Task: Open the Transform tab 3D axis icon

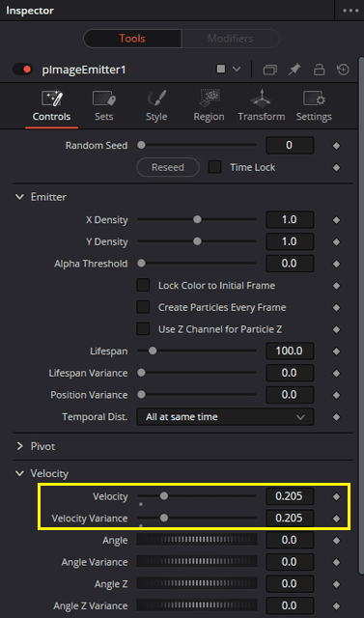Action: (262, 98)
